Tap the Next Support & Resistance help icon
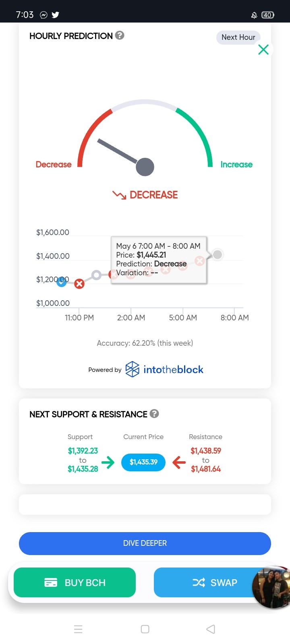Image resolution: width=290 pixels, height=644 pixels. coord(154,413)
